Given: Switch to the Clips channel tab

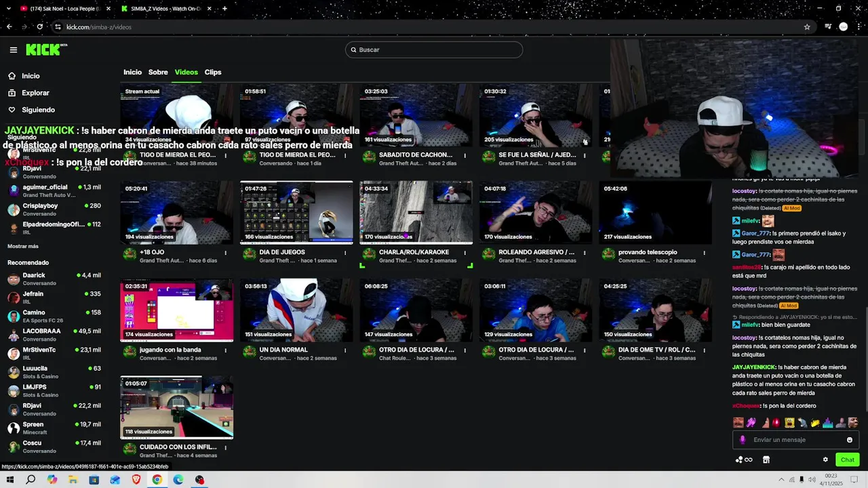Looking at the screenshot, I should coord(213,72).
